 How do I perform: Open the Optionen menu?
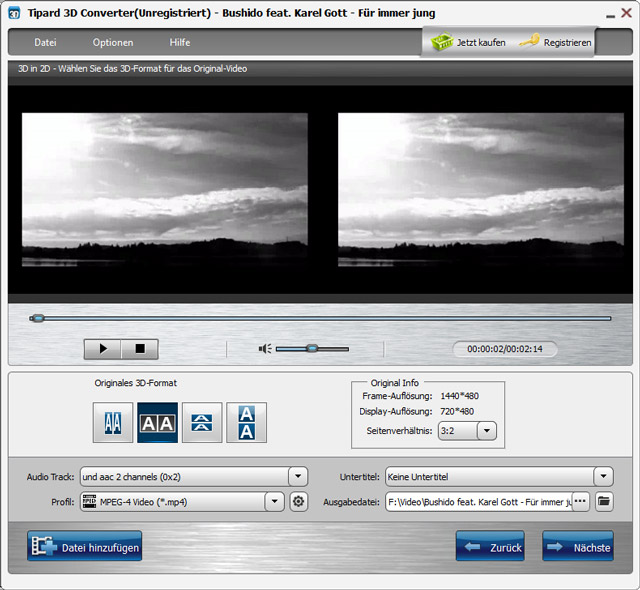[x=113, y=42]
